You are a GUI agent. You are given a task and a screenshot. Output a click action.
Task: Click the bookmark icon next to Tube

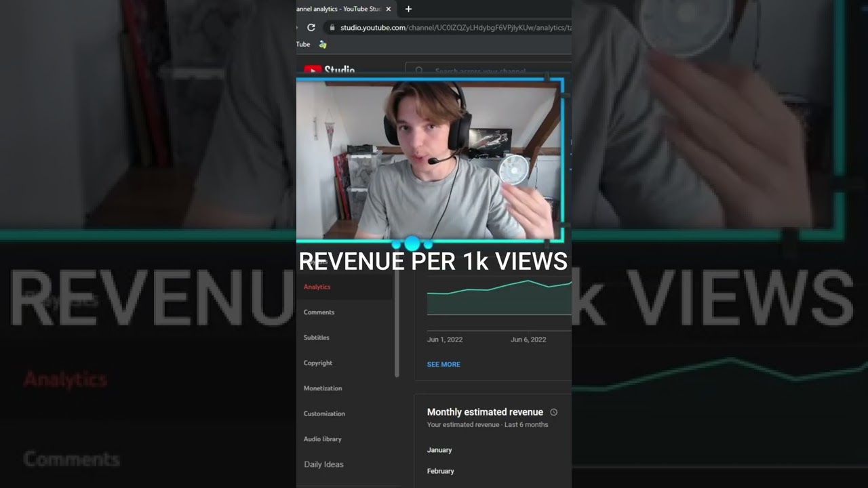323,45
